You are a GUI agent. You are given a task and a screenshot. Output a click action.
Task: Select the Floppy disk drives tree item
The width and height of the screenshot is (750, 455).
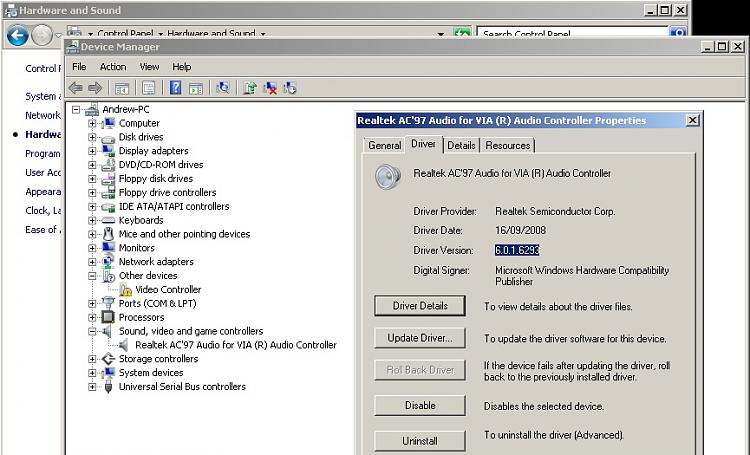click(156, 179)
